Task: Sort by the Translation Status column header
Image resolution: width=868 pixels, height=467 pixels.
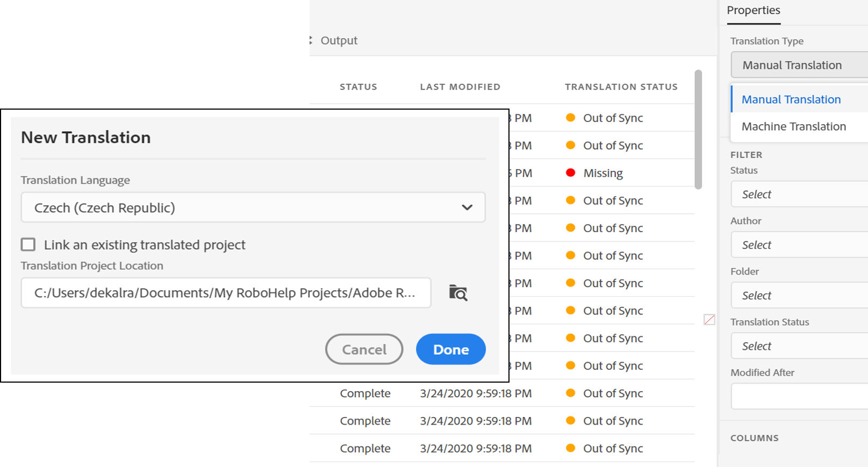Action: (621, 87)
